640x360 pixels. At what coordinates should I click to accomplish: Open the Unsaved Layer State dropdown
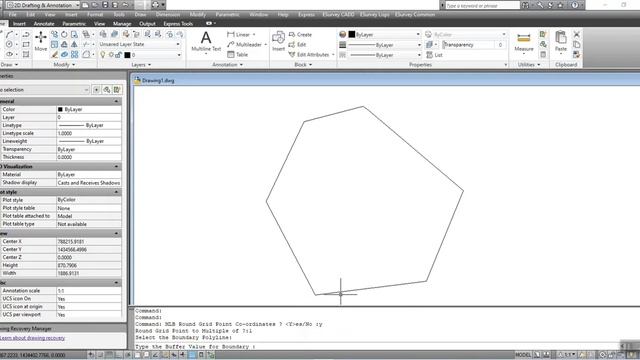click(139, 44)
